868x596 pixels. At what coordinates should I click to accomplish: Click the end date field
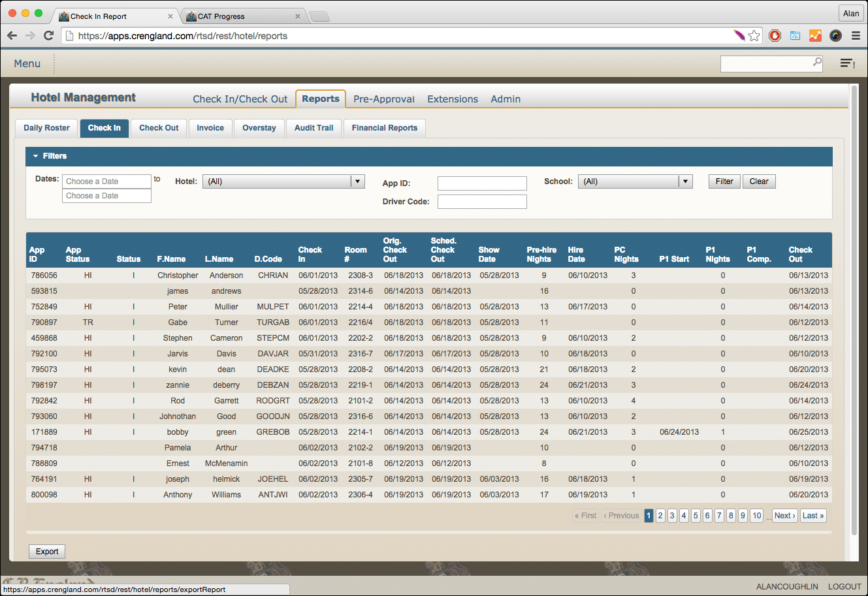click(106, 196)
